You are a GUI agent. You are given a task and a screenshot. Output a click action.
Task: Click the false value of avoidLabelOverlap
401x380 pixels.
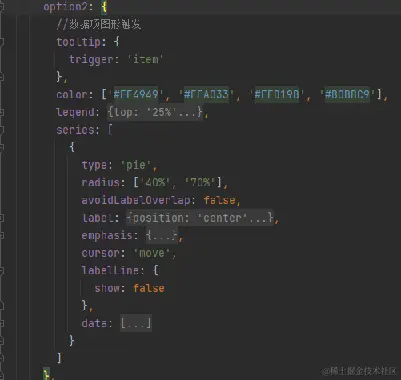click(219, 200)
